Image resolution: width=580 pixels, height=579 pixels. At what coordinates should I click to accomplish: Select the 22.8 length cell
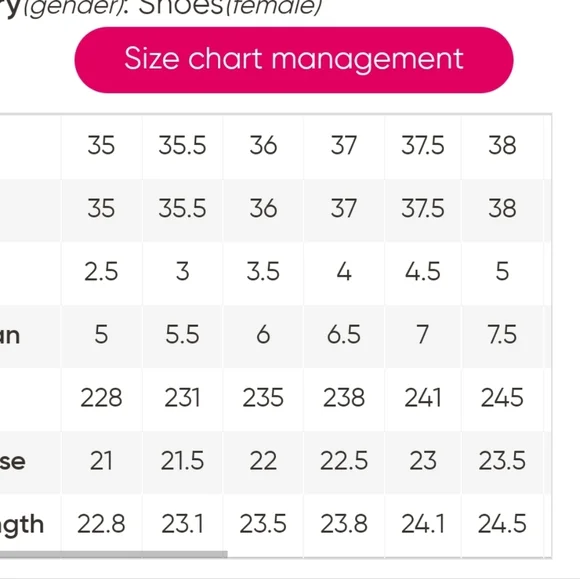coord(101,524)
